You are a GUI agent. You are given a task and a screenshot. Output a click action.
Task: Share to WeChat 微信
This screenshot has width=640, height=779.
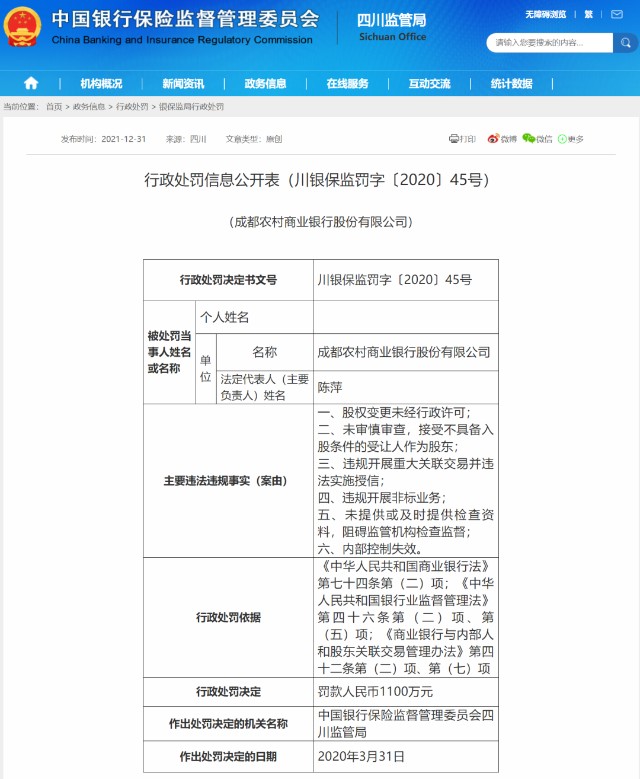537,139
